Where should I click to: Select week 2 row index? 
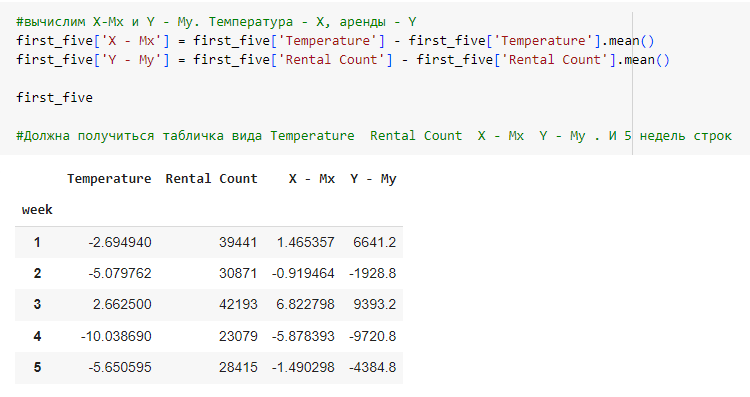(x=37, y=273)
